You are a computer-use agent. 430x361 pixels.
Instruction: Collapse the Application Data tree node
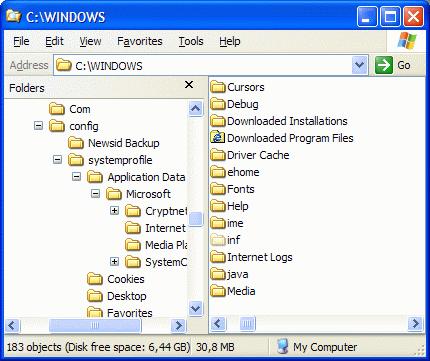[76, 177]
